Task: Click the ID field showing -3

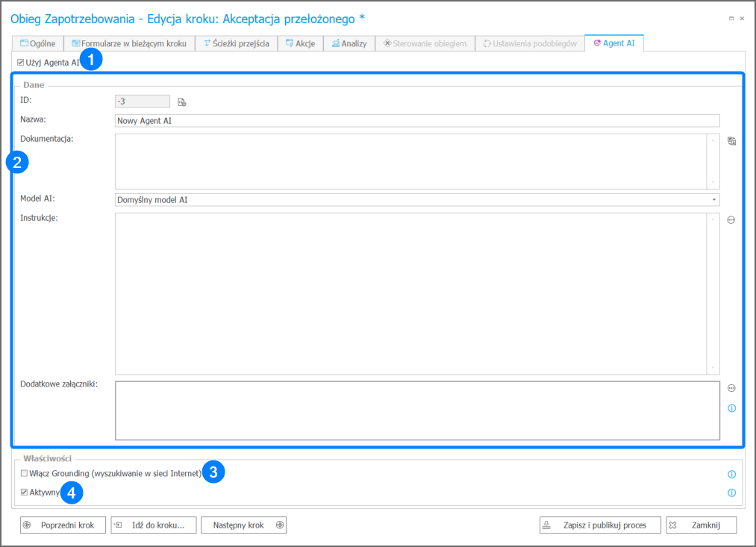Action: [x=143, y=101]
